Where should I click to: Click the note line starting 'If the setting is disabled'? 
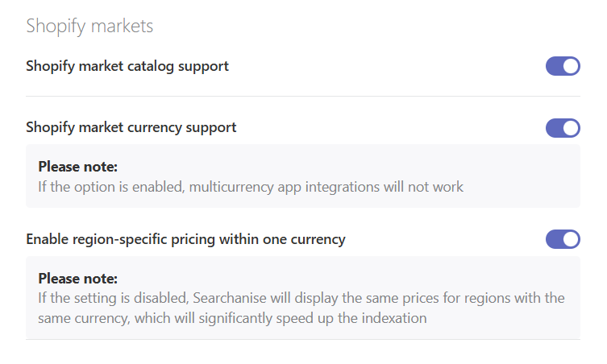pos(301,298)
